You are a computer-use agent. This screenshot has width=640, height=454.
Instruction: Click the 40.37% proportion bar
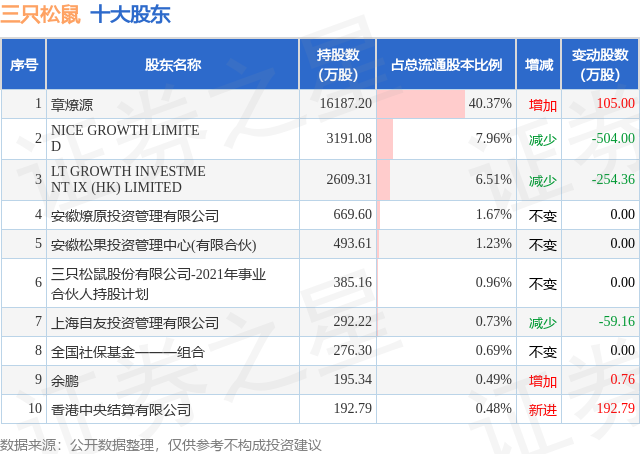421,104
